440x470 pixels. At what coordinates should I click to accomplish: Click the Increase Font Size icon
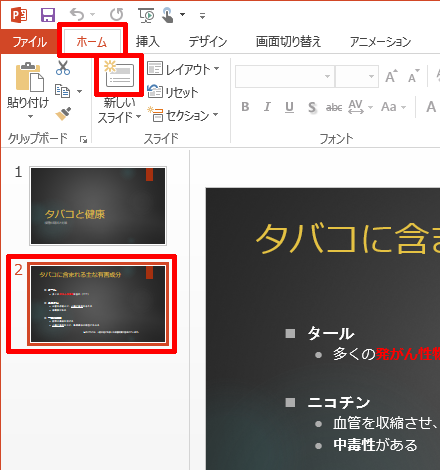tap(391, 76)
